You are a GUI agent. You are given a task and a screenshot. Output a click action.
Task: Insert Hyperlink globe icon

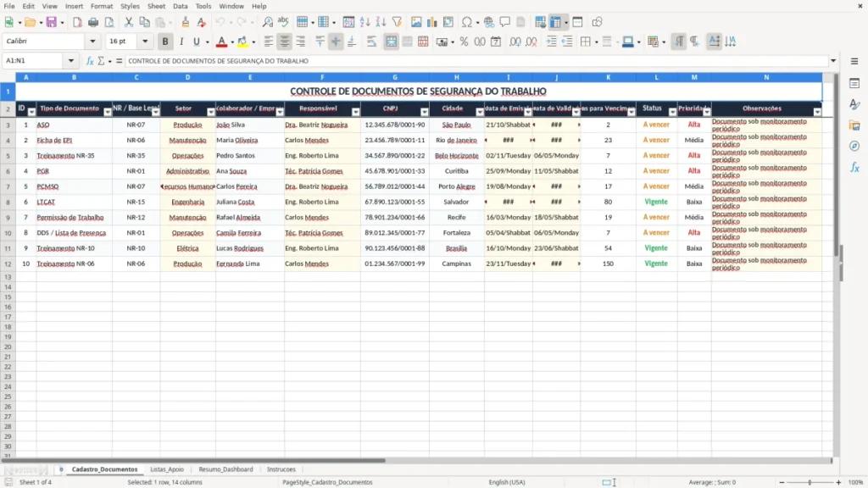[x=489, y=22]
